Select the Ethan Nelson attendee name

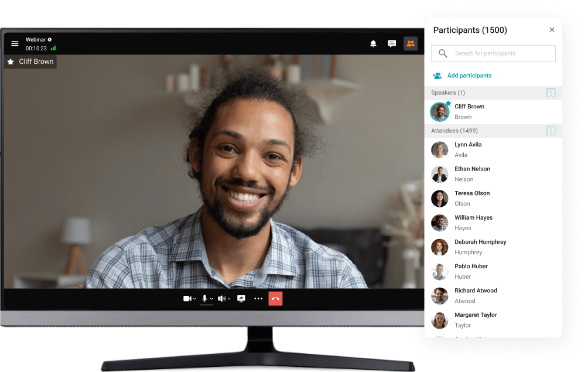point(472,169)
